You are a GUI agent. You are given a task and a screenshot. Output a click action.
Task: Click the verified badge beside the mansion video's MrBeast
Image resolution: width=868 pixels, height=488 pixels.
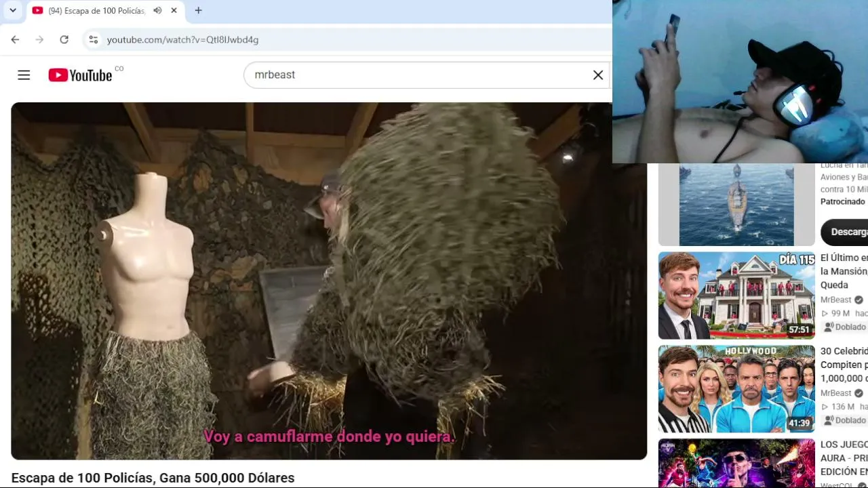(859, 300)
